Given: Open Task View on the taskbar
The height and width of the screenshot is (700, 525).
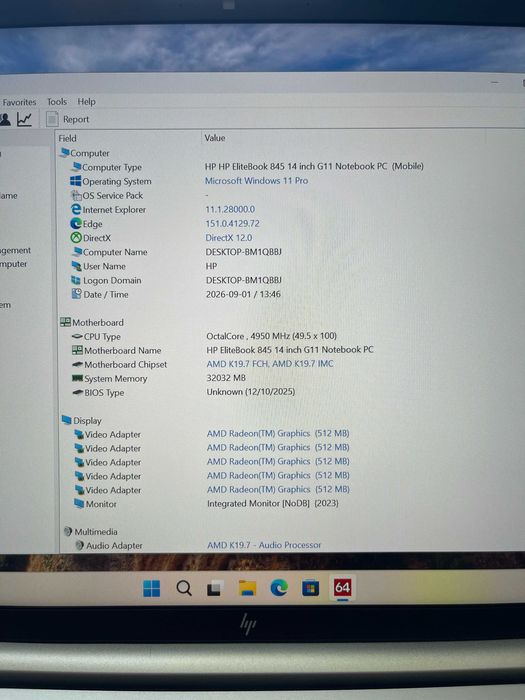Looking at the screenshot, I should coord(215,588).
